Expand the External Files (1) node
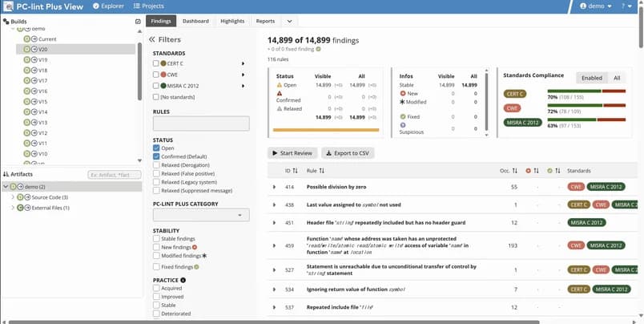 click(13, 208)
